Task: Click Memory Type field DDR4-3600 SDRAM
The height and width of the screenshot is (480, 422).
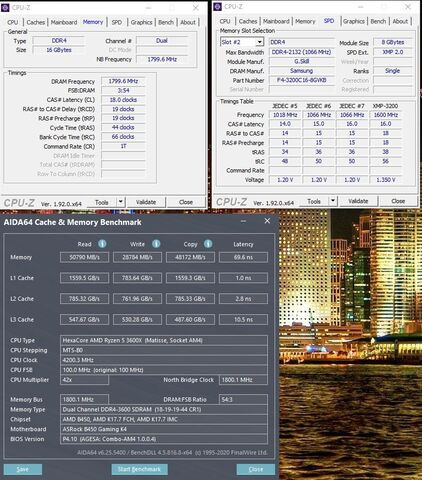Action: tap(164, 409)
